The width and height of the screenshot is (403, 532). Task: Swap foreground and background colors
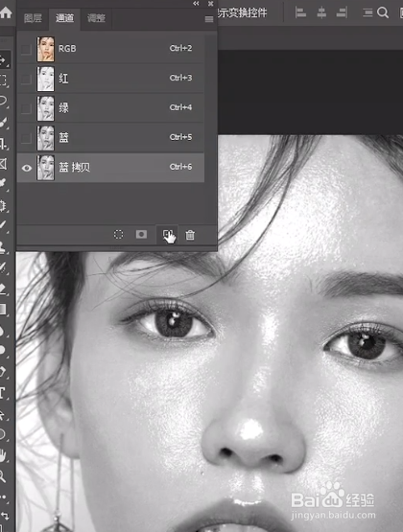coord(5,516)
